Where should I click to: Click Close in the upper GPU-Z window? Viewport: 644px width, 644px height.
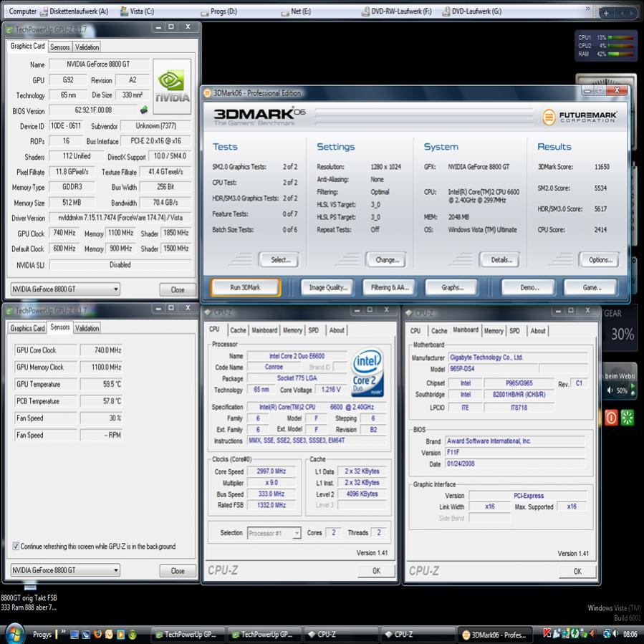click(178, 289)
